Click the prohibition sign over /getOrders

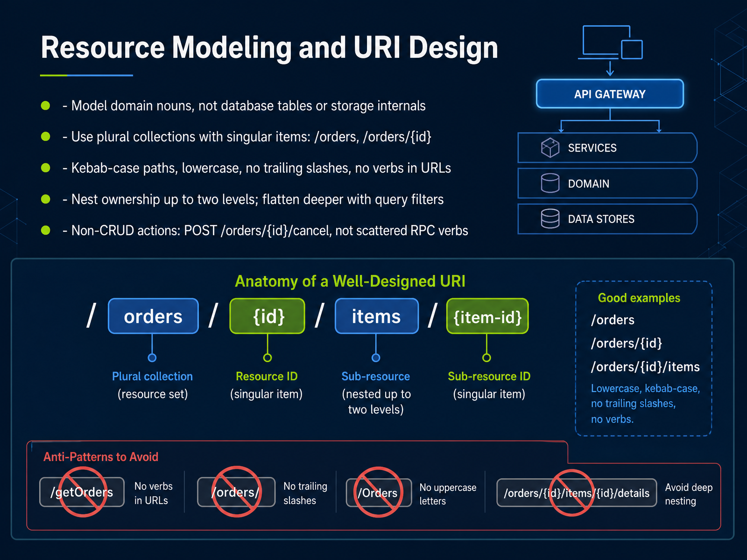coord(83,491)
